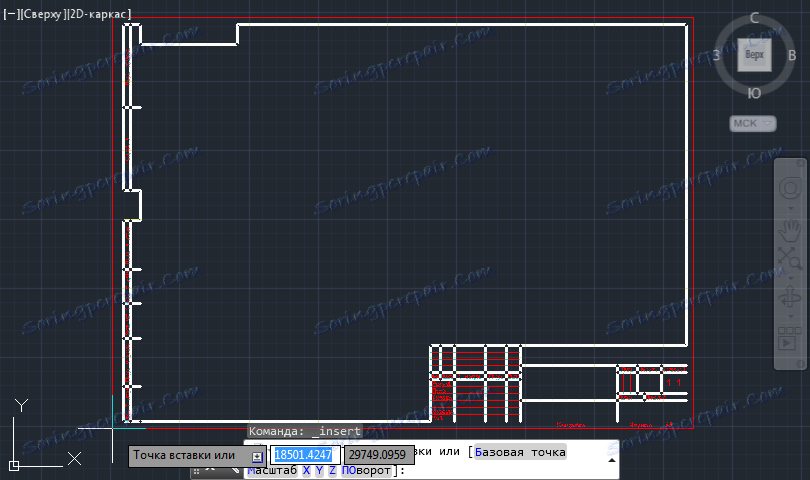810x480 pixels.
Task: Open the МСК coordinate system dropdown
Action: click(753, 123)
